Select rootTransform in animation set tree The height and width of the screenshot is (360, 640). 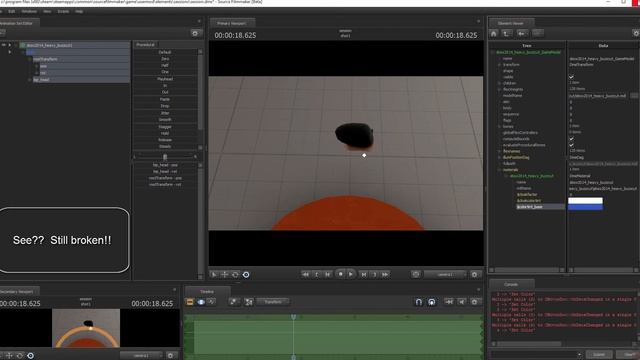(46, 59)
